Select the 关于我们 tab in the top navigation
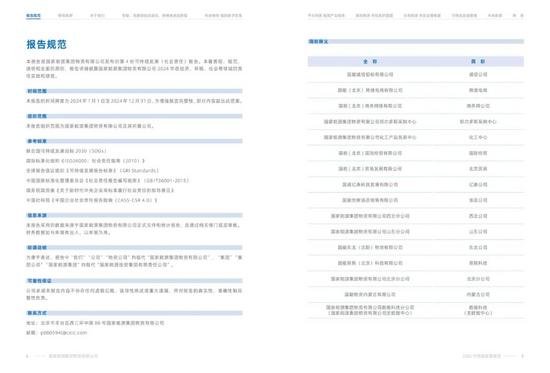 click(97, 15)
